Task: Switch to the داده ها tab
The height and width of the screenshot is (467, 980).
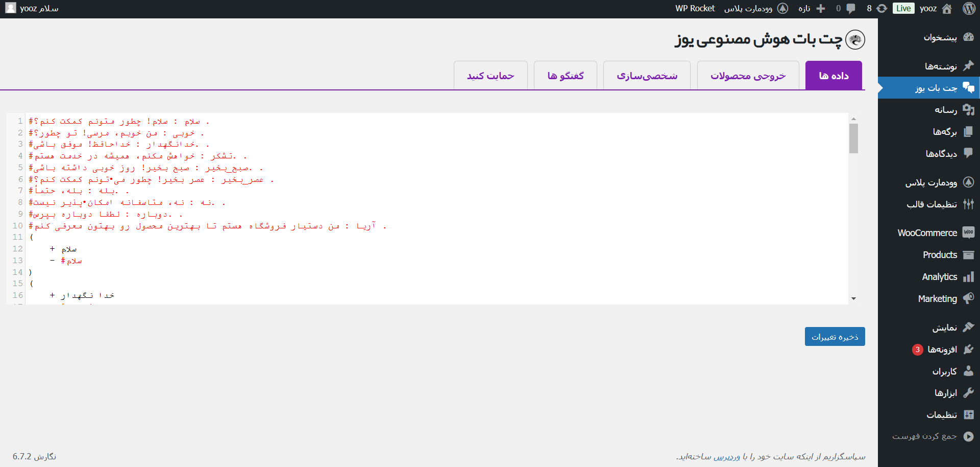Action: 834,76
